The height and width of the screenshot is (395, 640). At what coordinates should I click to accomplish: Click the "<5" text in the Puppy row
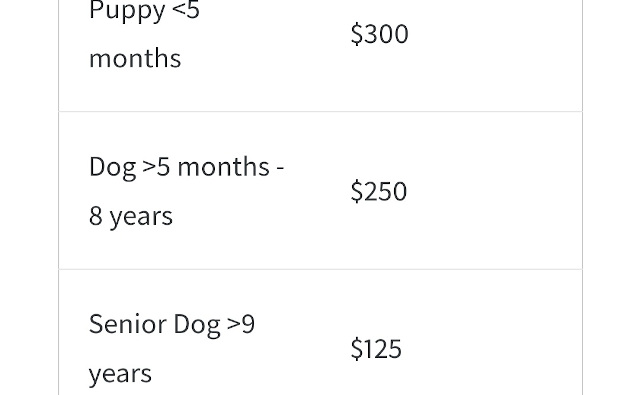point(186,10)
